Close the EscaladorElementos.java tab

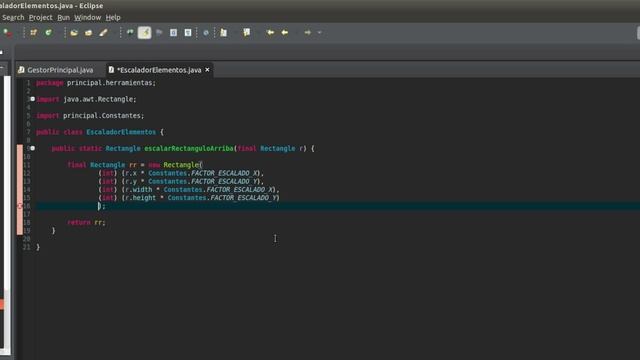click(x=207, y=70)
